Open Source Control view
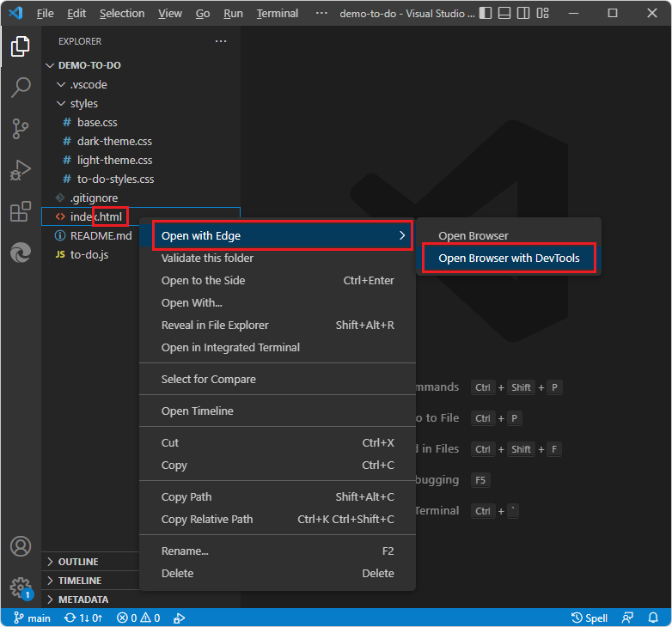The height and width of the screenshot is (627, 672). pos(20,129)
